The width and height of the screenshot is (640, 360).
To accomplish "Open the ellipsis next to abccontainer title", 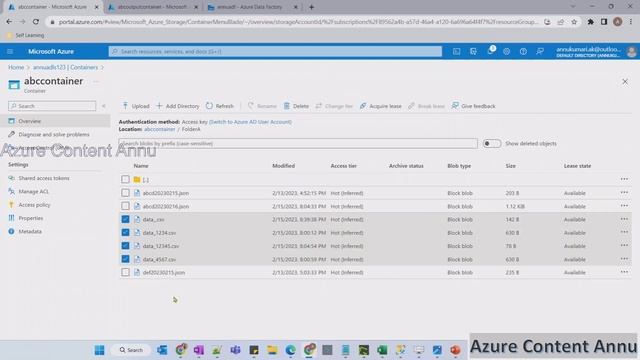I will 96,81.
